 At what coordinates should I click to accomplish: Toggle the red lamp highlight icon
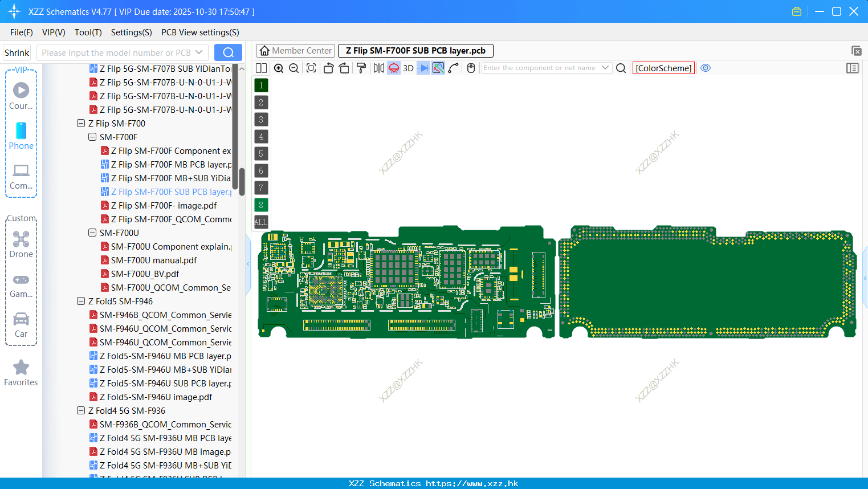[394, 68]
